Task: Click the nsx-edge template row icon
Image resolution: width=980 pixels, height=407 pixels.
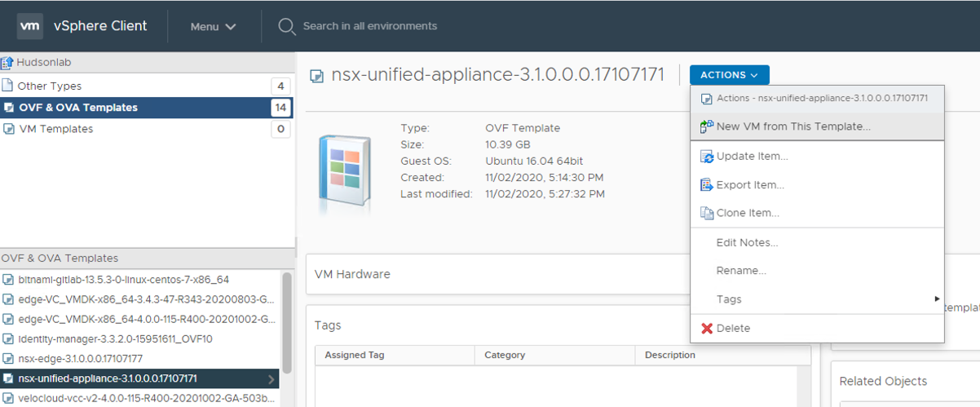Action: click(x=9, y=358)
